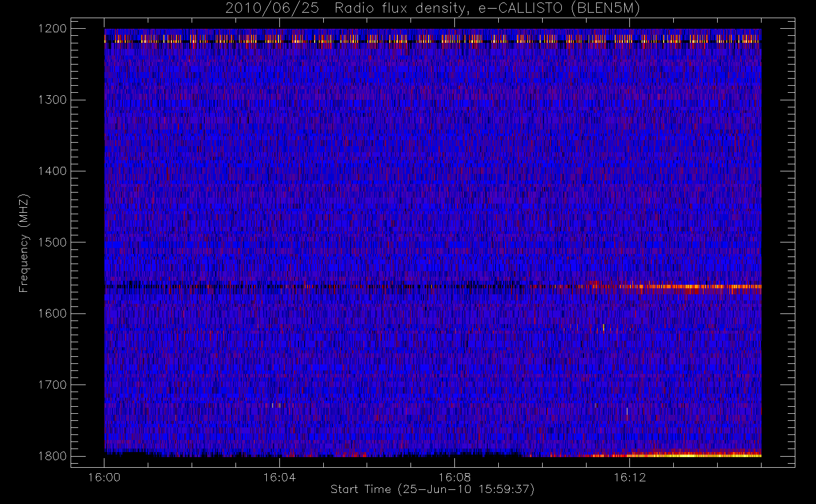Viewport: 816px width, 504px height.
Task: Click the 1500 frequency tick label
Action: click(x=52, y=242)
